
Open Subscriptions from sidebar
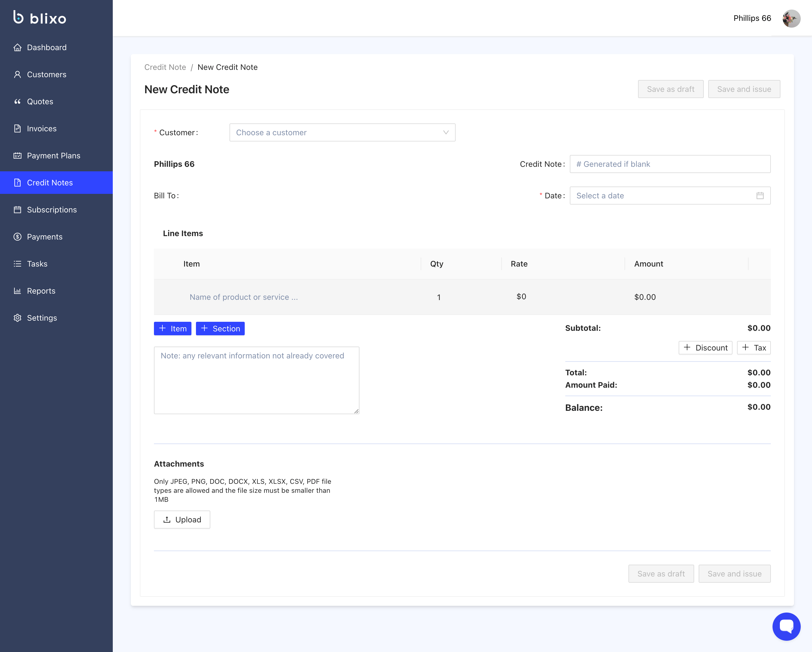52,210
